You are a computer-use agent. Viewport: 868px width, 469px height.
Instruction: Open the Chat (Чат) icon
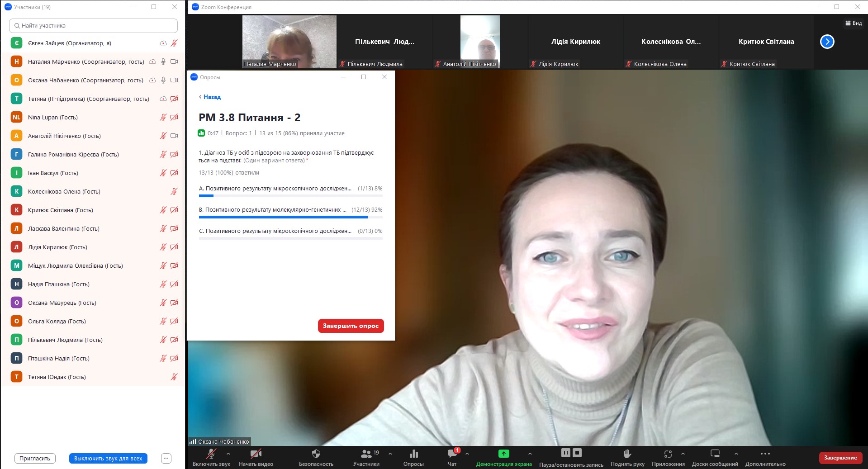click(452, 454)
